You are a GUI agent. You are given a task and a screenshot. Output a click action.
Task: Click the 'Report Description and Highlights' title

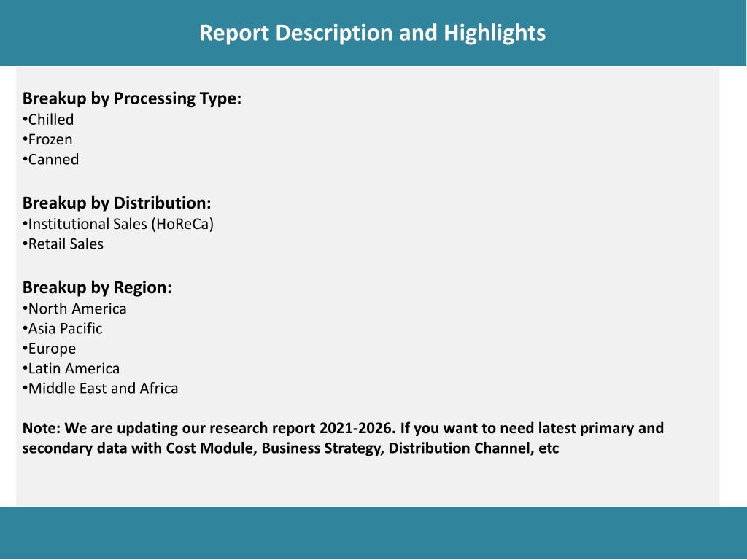tap(372, 34)
